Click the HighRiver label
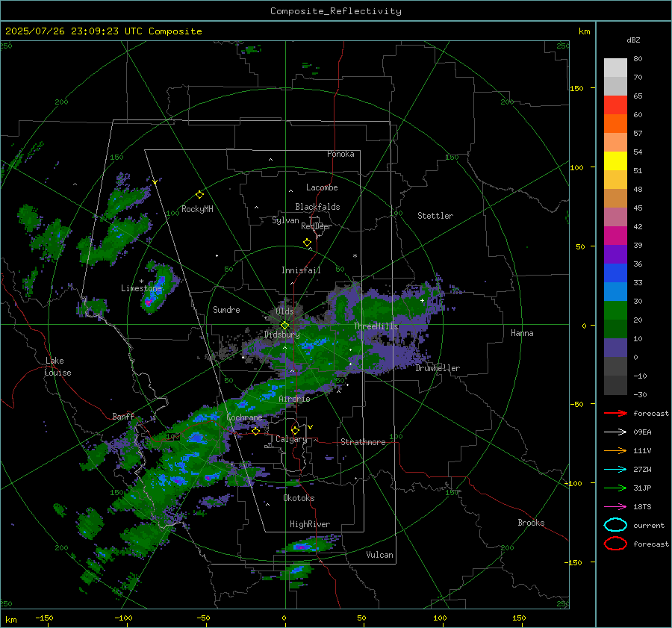Screen dimensions: 672x628 coord(310,524)
